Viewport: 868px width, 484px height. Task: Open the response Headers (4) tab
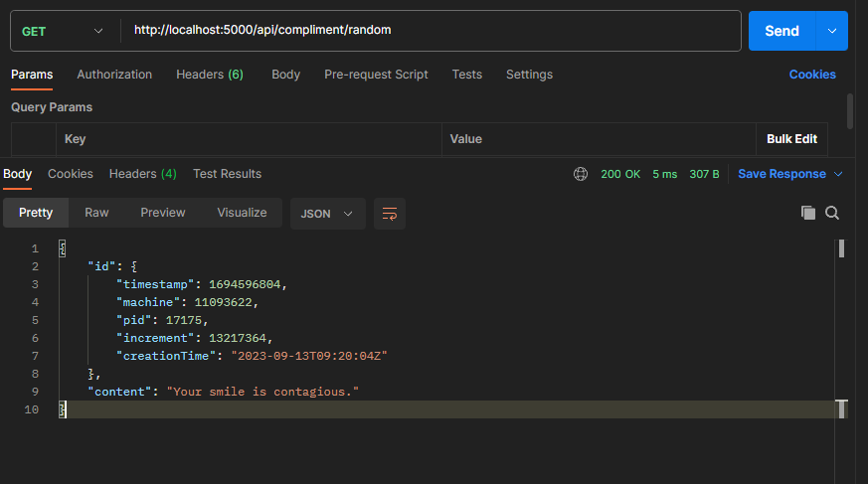[143, 174]
